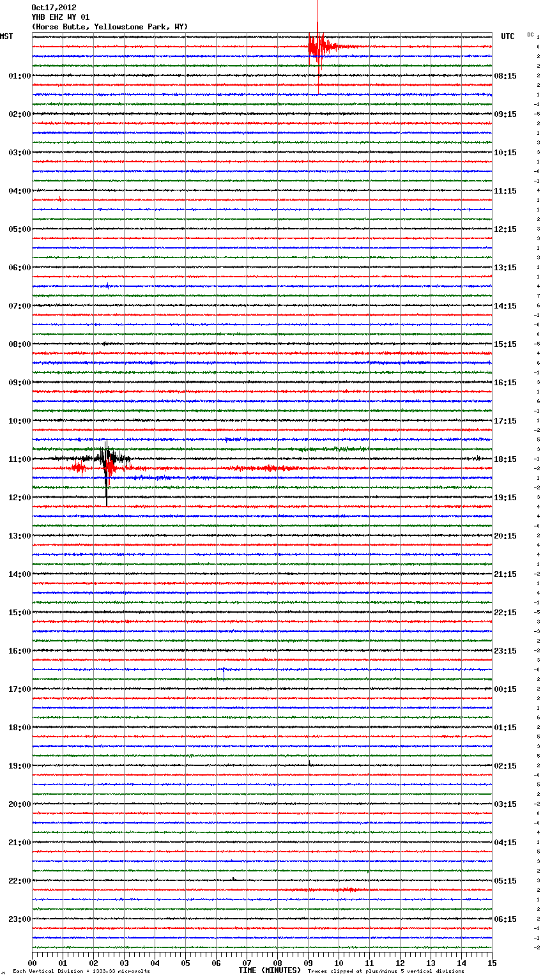Click the date text Oct17,2012
The image size is (543, 980).
[x=54, y=8]
